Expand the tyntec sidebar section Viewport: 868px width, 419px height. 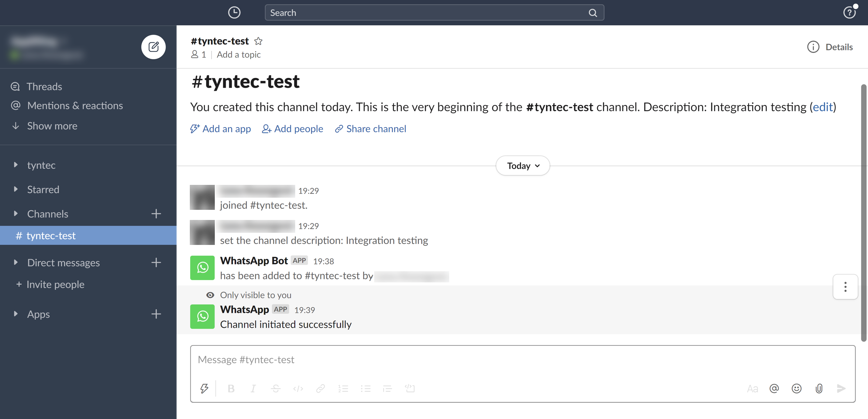click(x=16, y=165)
